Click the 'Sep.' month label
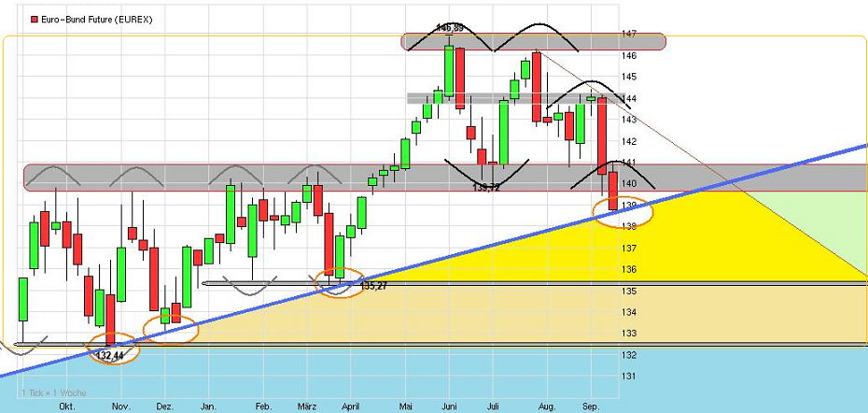The image size is (868, 413). click(591, 406)
